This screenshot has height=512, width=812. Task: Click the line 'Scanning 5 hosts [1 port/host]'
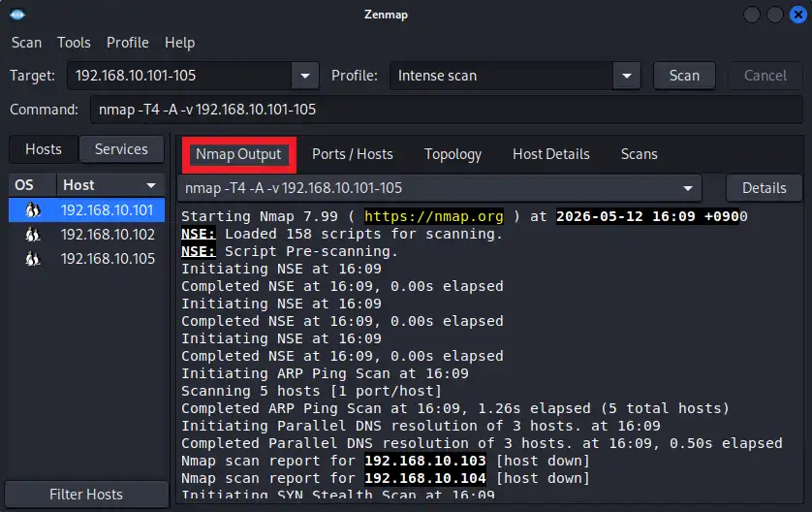click(311, 391)
